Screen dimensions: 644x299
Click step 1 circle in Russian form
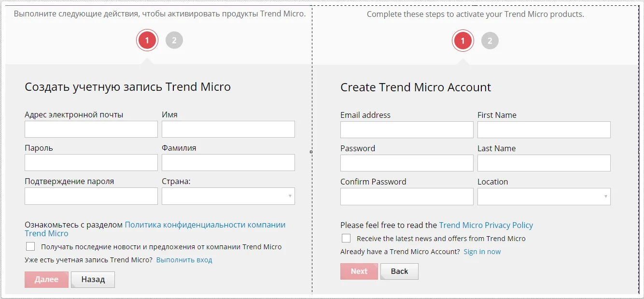pos(147,40)
